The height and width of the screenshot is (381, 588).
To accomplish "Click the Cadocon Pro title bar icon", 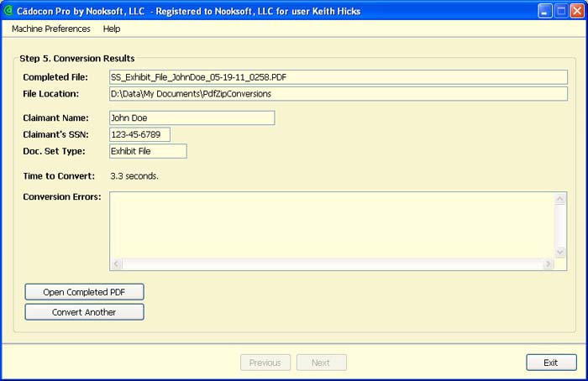I will point(8,11).
